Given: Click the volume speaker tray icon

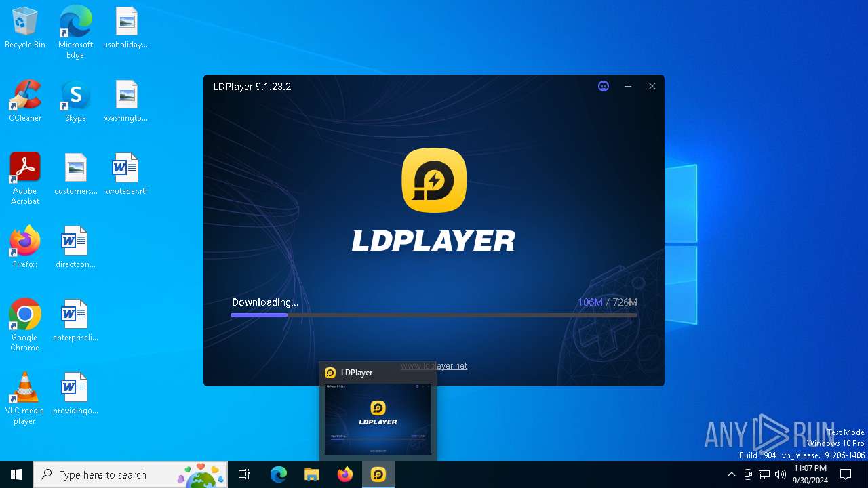Looking at the screenshot, I should (781, 474).
